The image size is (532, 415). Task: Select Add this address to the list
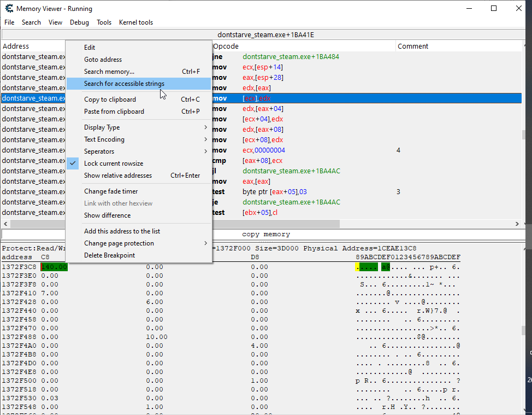[126, 231]
